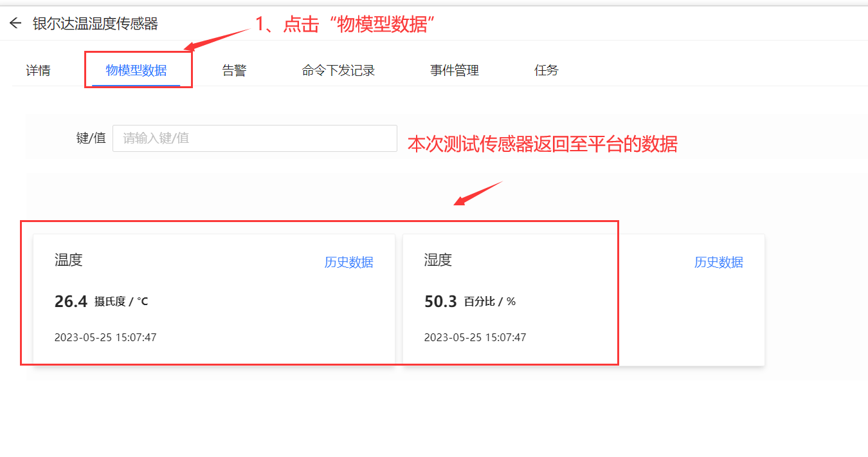The height and width of the screenshot is (457, 868).
Task: Click the 温度 card timestamp 2023-05-25 15:07:47
Action: (x=105, y=337)
